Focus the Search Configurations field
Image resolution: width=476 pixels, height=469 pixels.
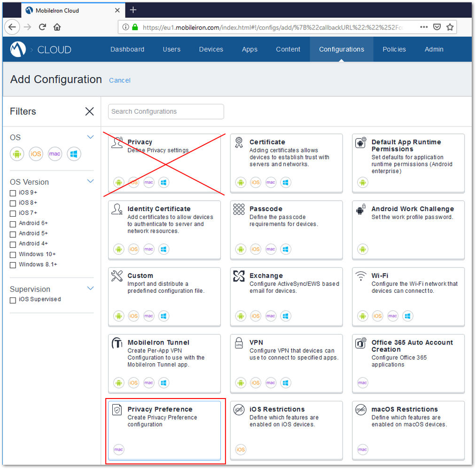tap(166, 111)
